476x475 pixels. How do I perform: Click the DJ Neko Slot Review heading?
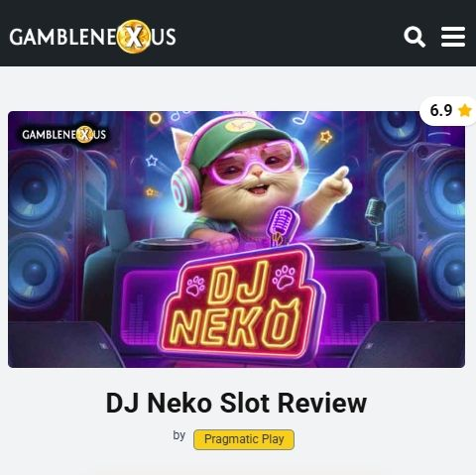(x=236, y=403)
